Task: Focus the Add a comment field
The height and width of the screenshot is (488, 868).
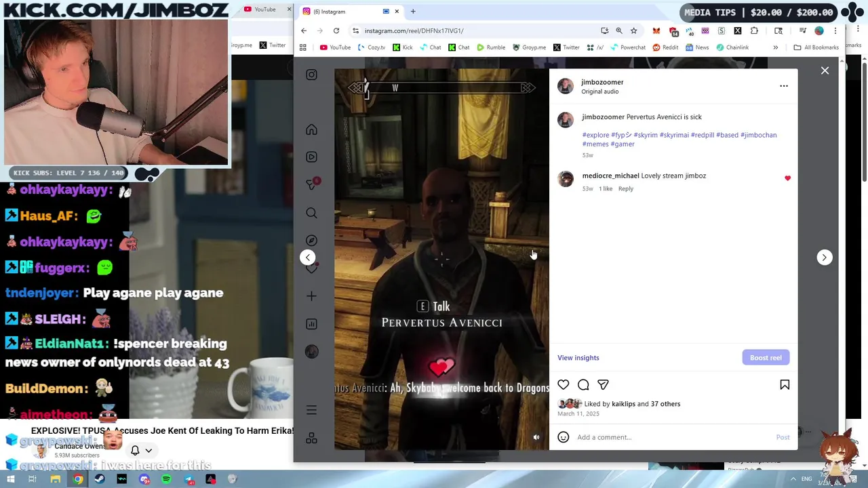Action: pos(673,437)
